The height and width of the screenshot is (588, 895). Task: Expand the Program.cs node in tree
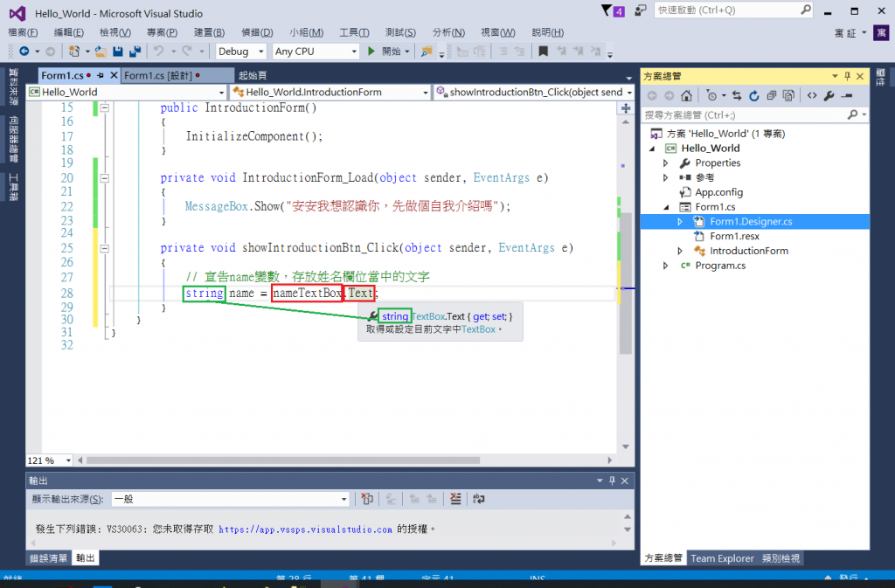coord(665,266)
